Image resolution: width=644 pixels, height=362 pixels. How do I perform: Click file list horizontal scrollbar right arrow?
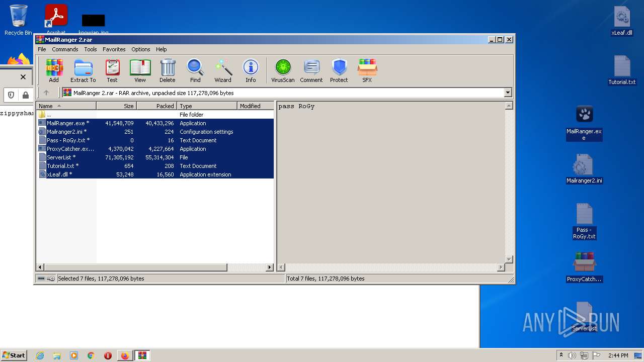point(270,267)
